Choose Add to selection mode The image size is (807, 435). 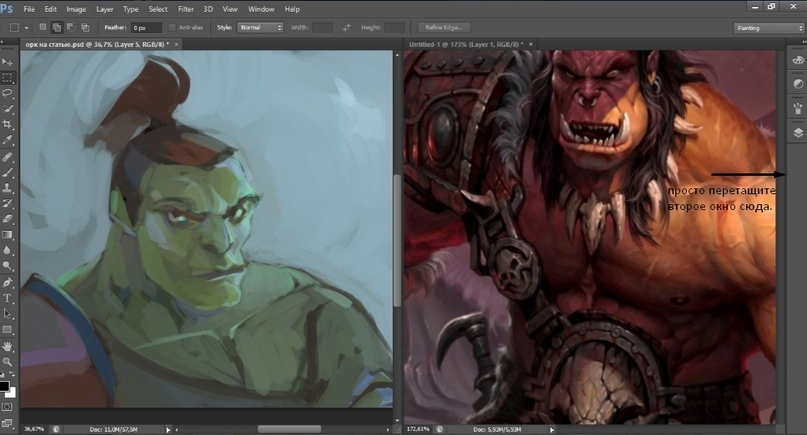tap(57, 27)
